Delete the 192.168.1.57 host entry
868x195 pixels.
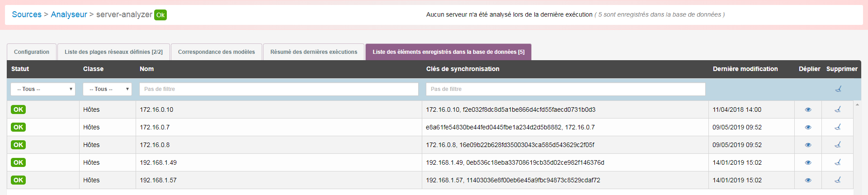click(x=838, y=180)
